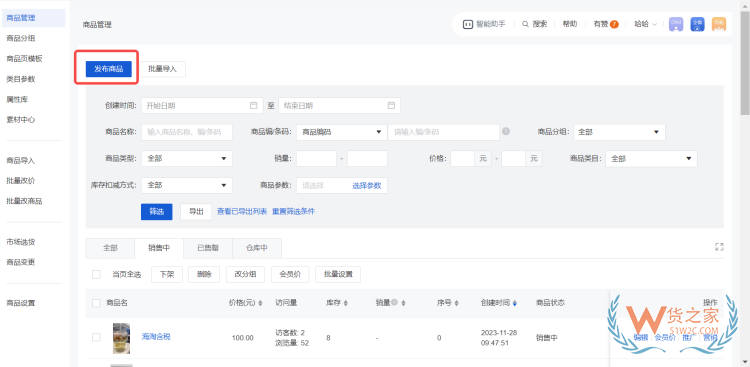Click 发布商品 button

click(109, 69)
